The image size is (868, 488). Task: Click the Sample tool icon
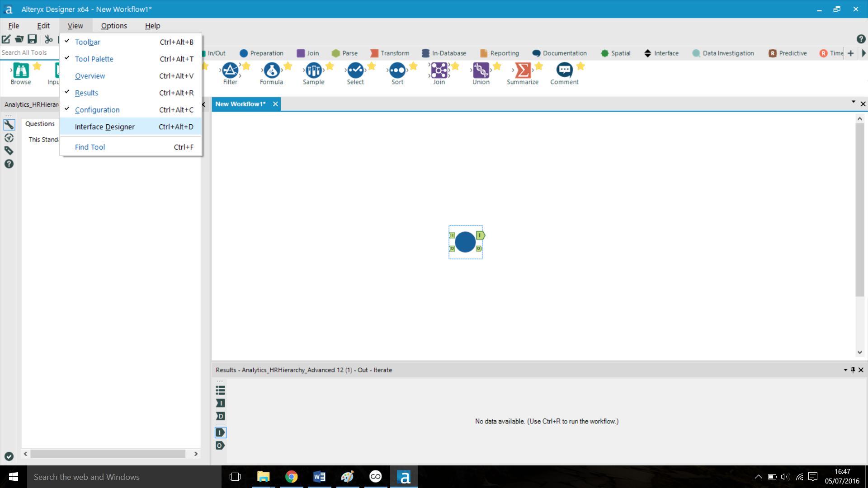pos(314,70)
